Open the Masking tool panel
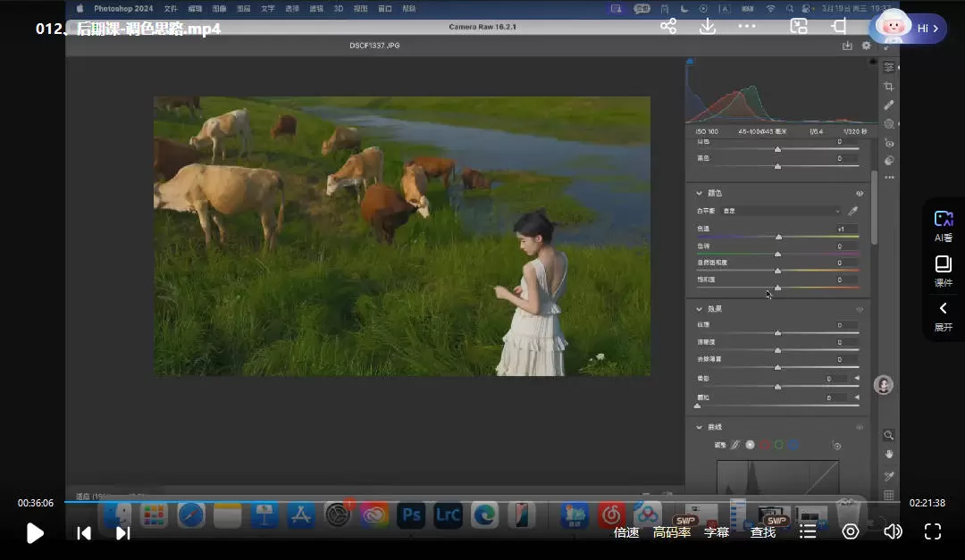The height and width of the screenshot is (560, 965). point(889,123)
